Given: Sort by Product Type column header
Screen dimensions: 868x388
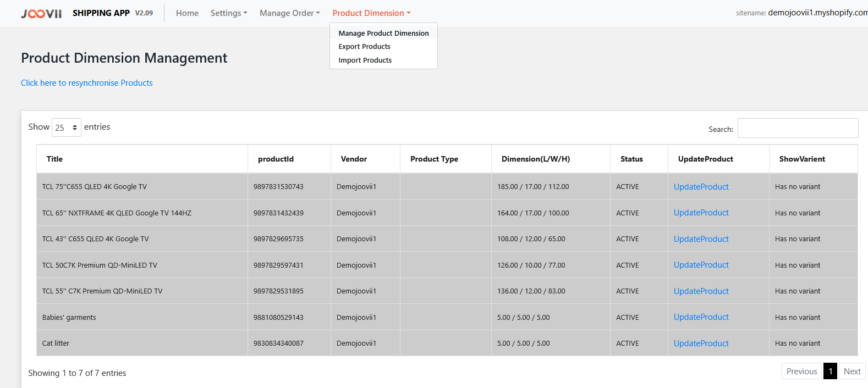Looking at the screenshot, I should pos(446,159).
